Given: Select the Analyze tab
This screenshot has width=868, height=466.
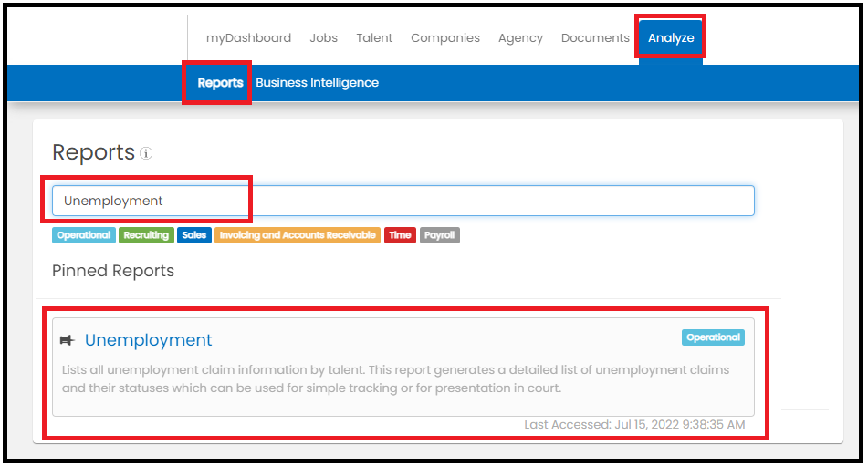Looking at the screenshot, I should [x=671, y=37].
